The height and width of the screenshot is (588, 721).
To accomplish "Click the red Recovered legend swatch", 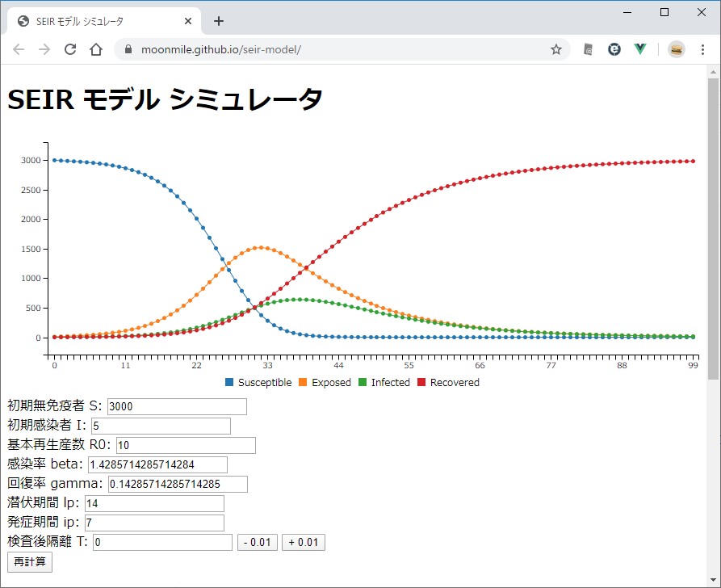I will 421,382.
